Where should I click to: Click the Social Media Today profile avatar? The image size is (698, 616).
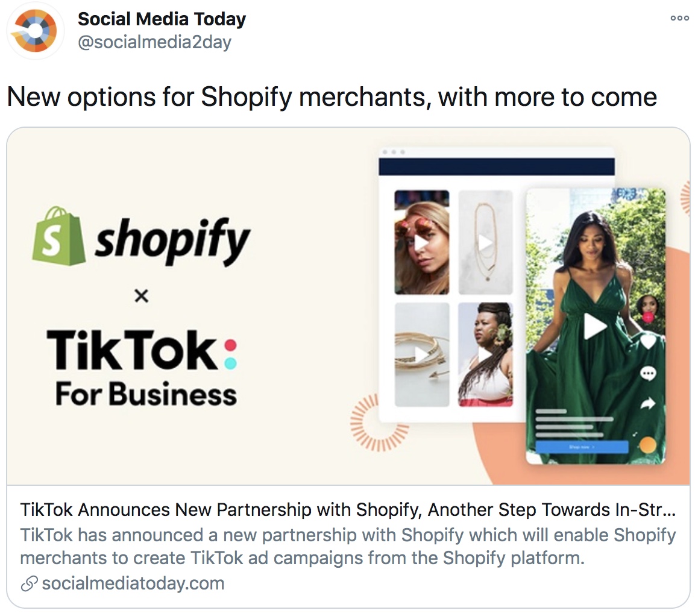[35, 31]
